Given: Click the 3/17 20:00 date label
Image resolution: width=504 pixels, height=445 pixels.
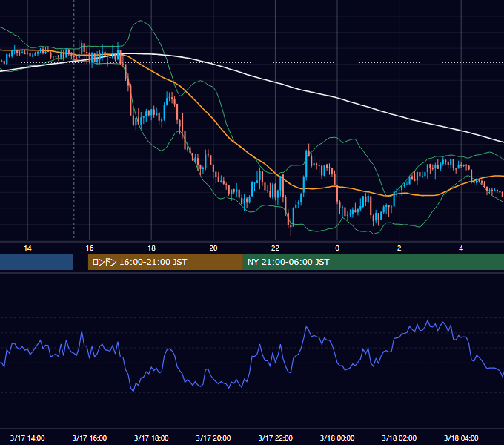Looking at the screenshot, I should point(213,438).
